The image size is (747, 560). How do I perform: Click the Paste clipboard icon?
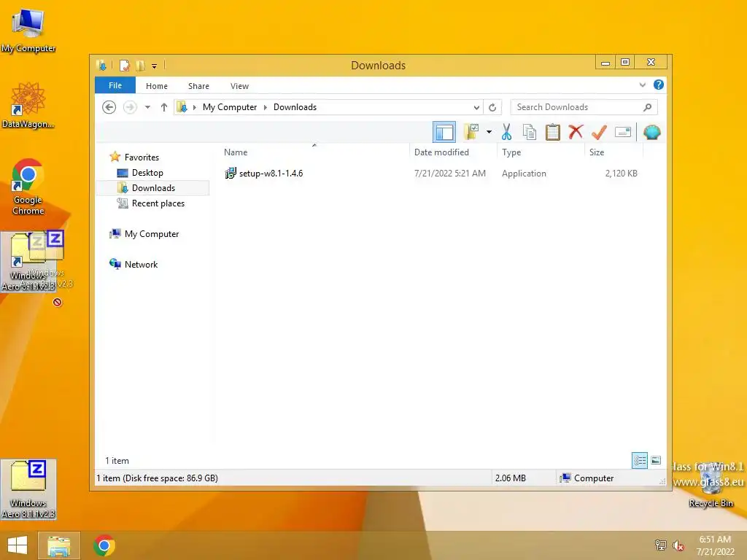coord(552,132)
